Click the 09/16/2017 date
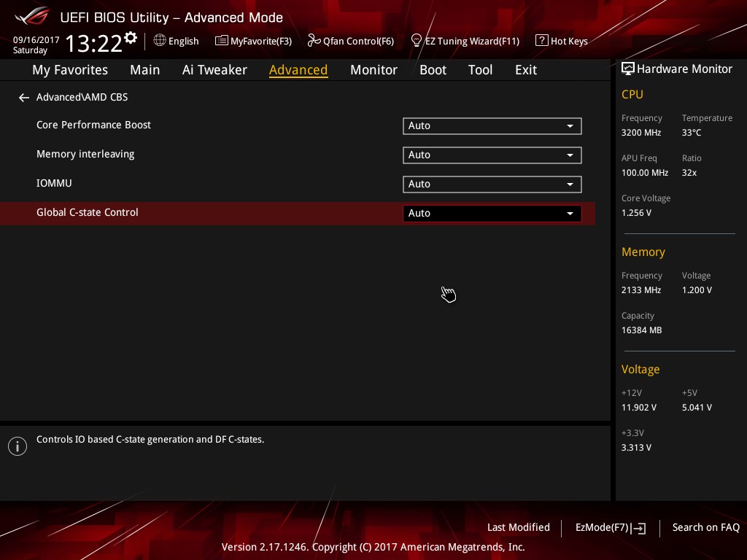 [36, 40]
